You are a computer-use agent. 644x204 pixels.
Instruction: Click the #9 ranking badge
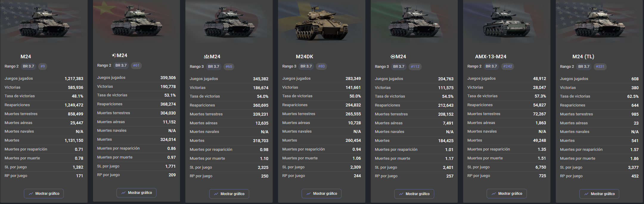click(x=43, y=66)
